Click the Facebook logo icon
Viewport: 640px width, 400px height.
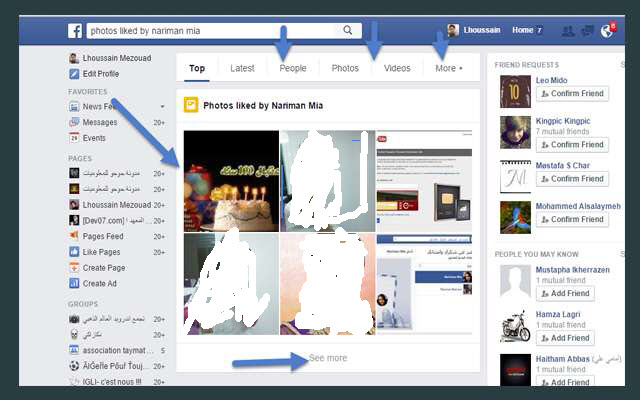tap(75, 31)
